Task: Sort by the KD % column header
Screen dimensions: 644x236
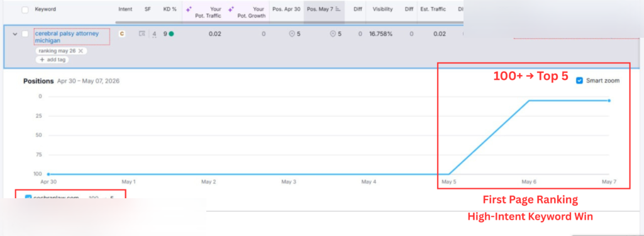Action: [x=169, y=9]
